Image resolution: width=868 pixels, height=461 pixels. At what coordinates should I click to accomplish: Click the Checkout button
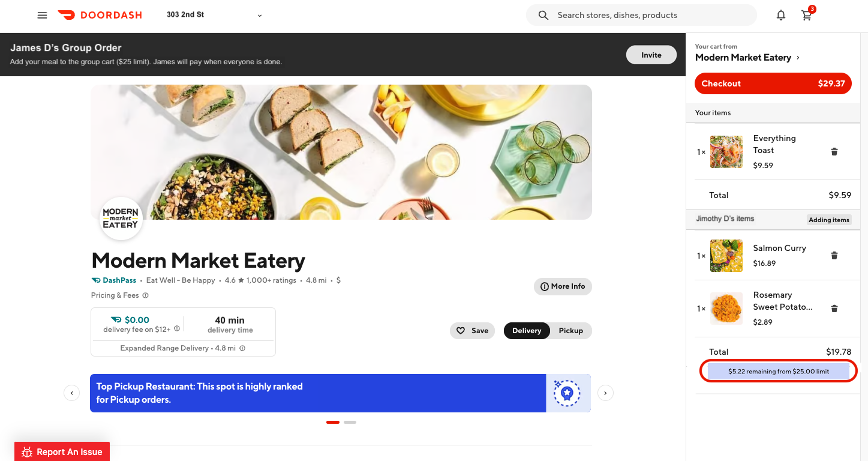[773, 83]
